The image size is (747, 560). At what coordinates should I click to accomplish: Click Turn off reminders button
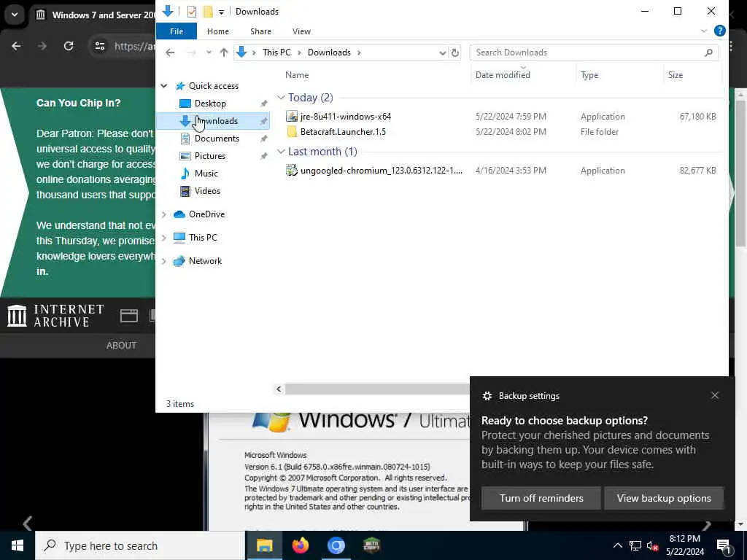click(541, 498)
